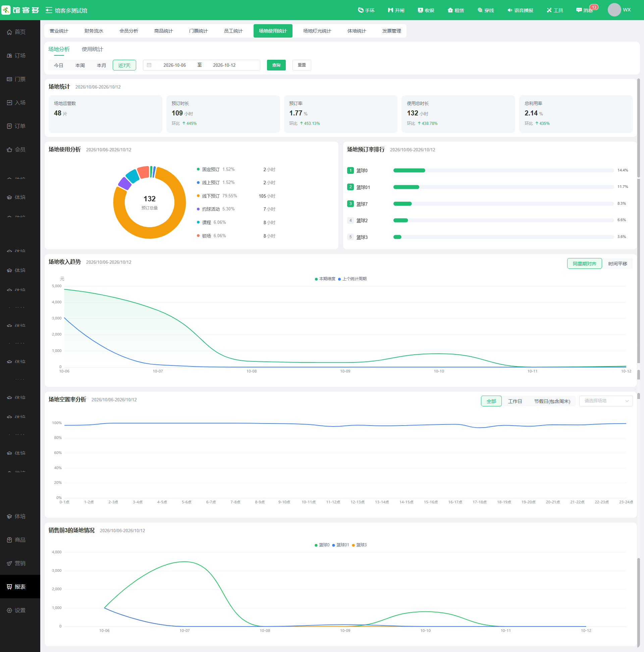Open the 语音播报 voice broadcast
Screen dimensions: 644x652
click(x=520, y=10)
